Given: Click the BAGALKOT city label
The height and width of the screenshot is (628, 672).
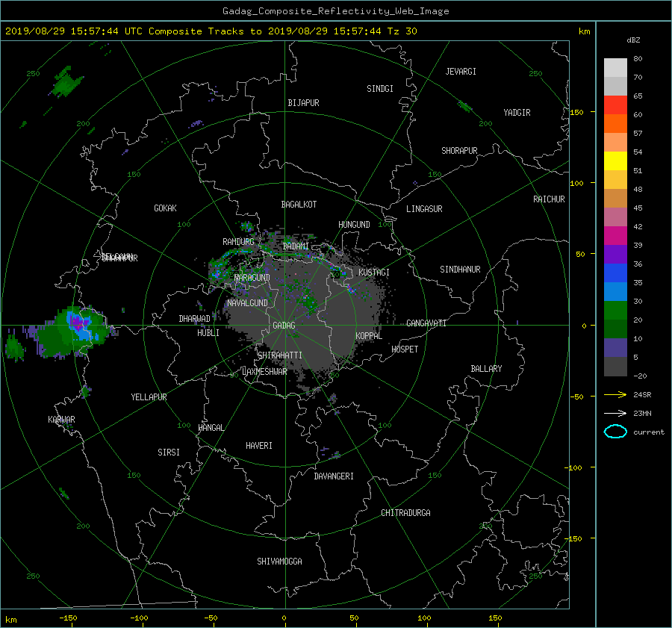Looking at the screenshot, I should click(x=299, y=205).
